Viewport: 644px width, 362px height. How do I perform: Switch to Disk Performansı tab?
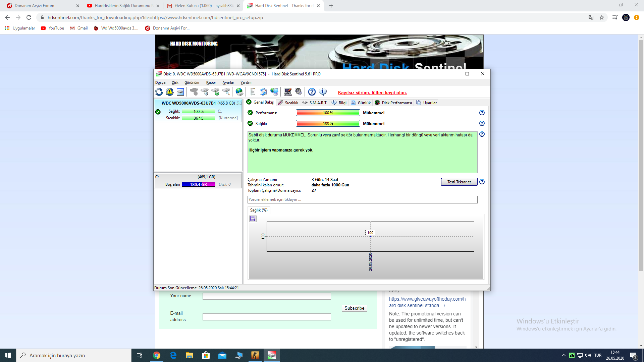pos(393,103)
